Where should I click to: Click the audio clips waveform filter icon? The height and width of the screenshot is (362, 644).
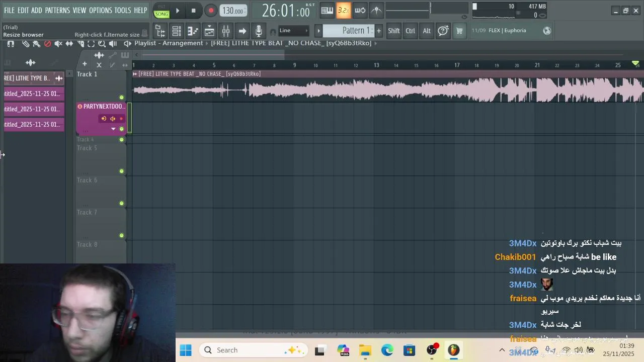(x=99, y=55)
